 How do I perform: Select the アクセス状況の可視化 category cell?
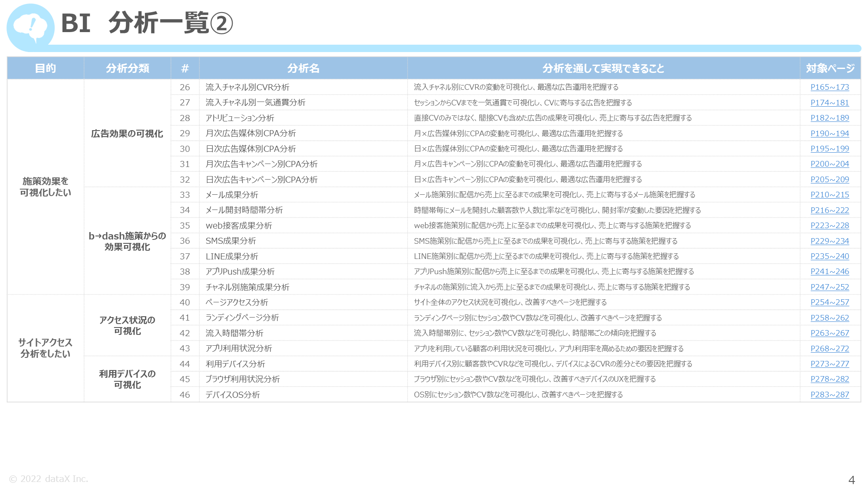tap(127, 325)
